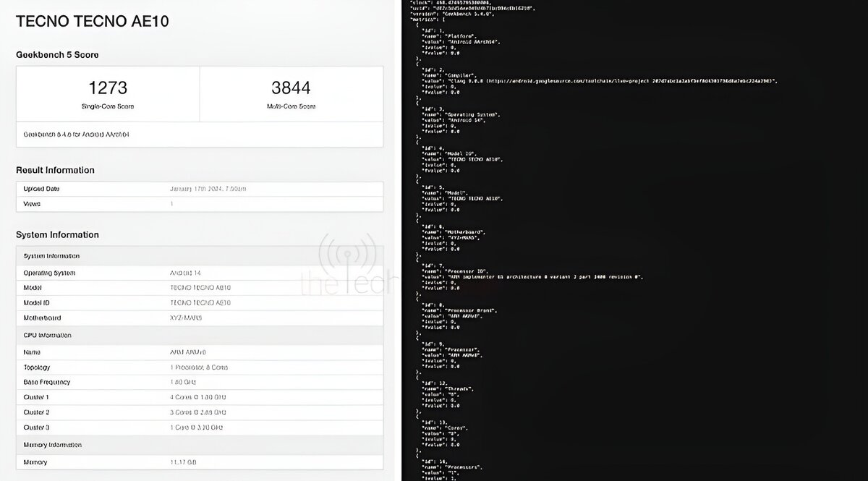Click the TECNO TECNO AE10 value beside Model ID
Viewport: 868px width, 481px height.
point(200,303)
